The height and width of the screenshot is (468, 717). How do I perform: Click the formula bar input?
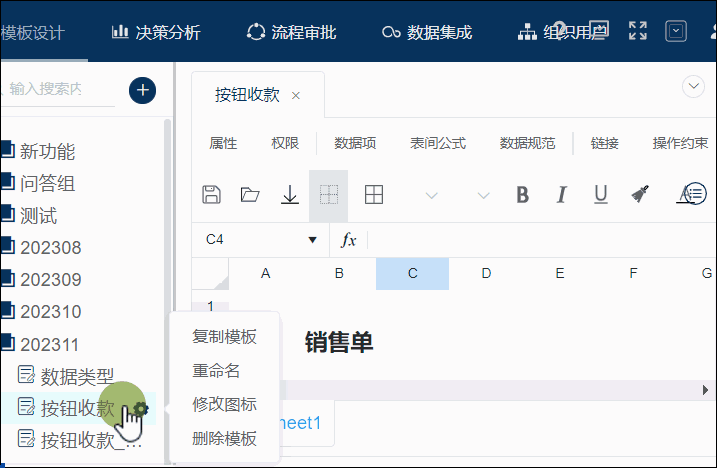540,240
